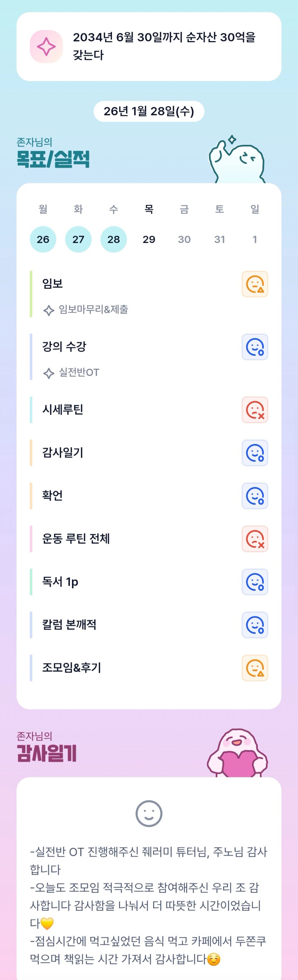Click the red face icon for 시세루틴
Screen dimensions: 298x980
[x=255, y=410]
